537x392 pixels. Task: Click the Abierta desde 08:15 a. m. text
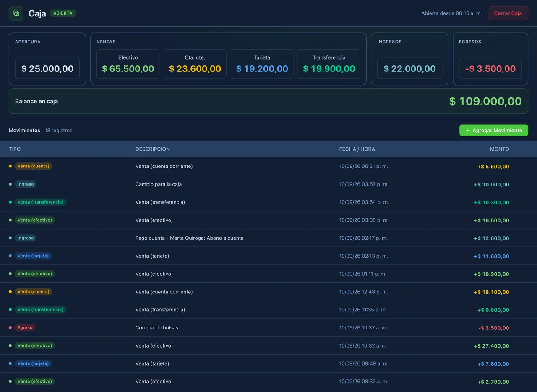click(451, 13)
